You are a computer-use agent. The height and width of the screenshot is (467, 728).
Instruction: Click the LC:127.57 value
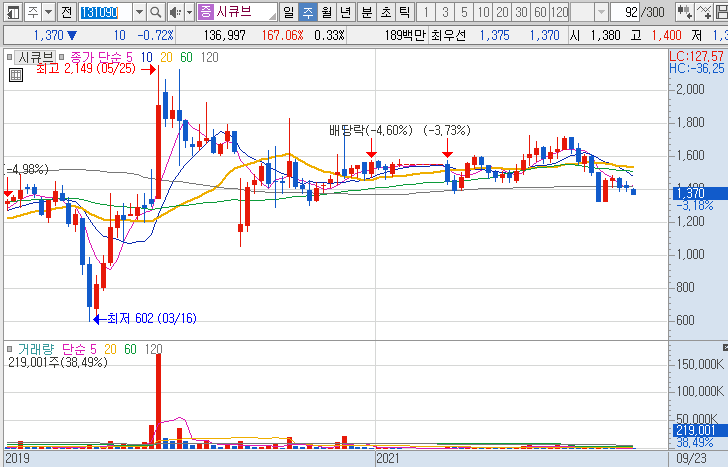pyautogui.click(x=696, y=57)
